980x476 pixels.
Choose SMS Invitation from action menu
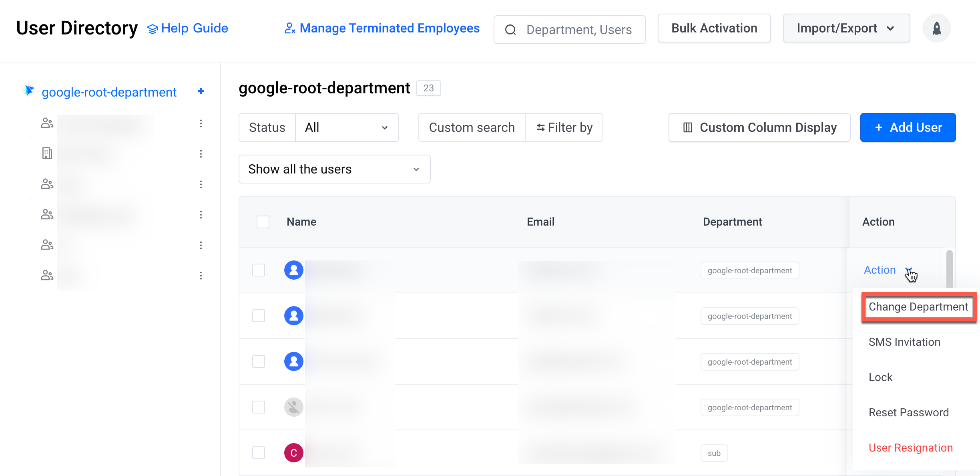[x=904, y=342]
